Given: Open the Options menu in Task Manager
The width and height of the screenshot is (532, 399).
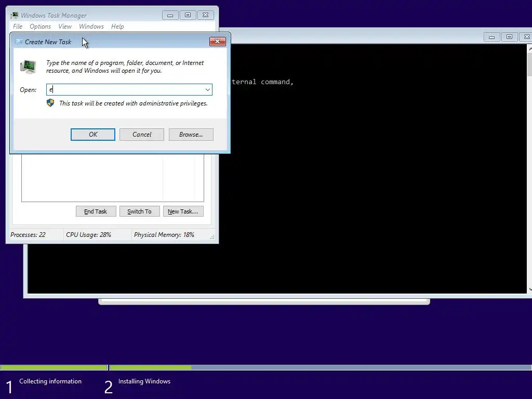Looking at the screenshot, I should [40, 26].
